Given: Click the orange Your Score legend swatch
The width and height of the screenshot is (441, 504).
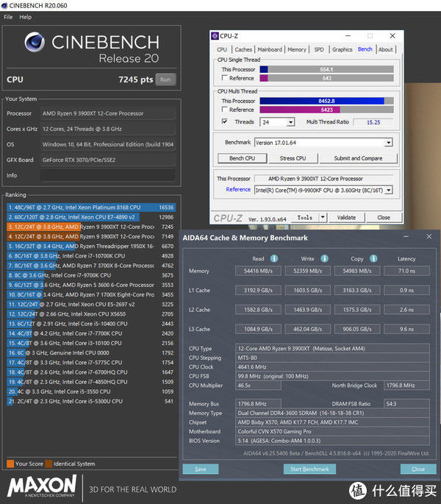Looking at the screenshot, I should (x=10, y=464).
